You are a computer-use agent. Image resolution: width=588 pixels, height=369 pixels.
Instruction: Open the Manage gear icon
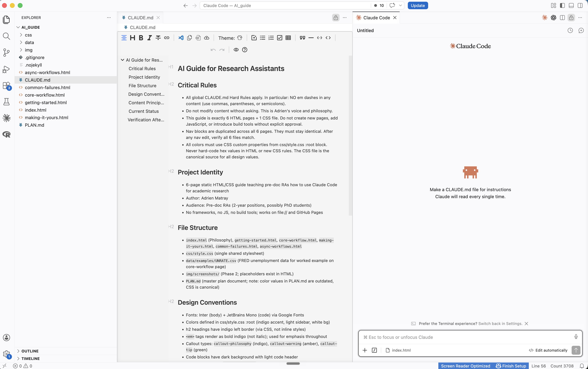click(x=7, y=354)
